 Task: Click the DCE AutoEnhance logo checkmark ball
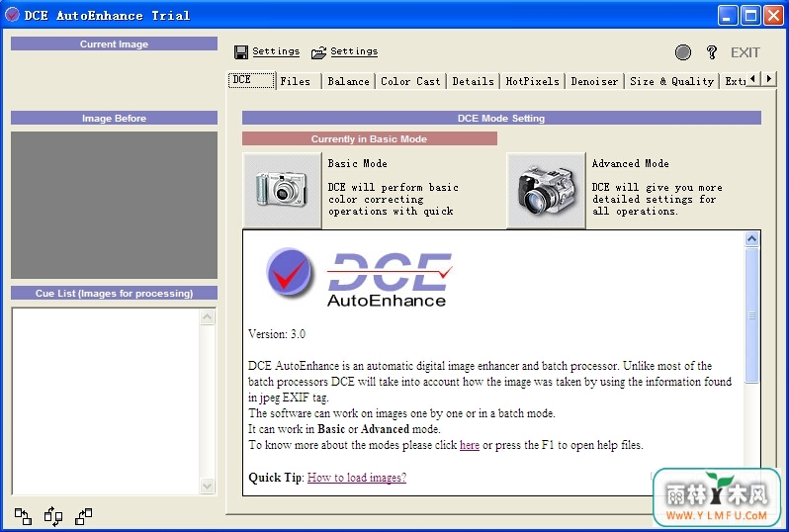(x=290, y=272)
